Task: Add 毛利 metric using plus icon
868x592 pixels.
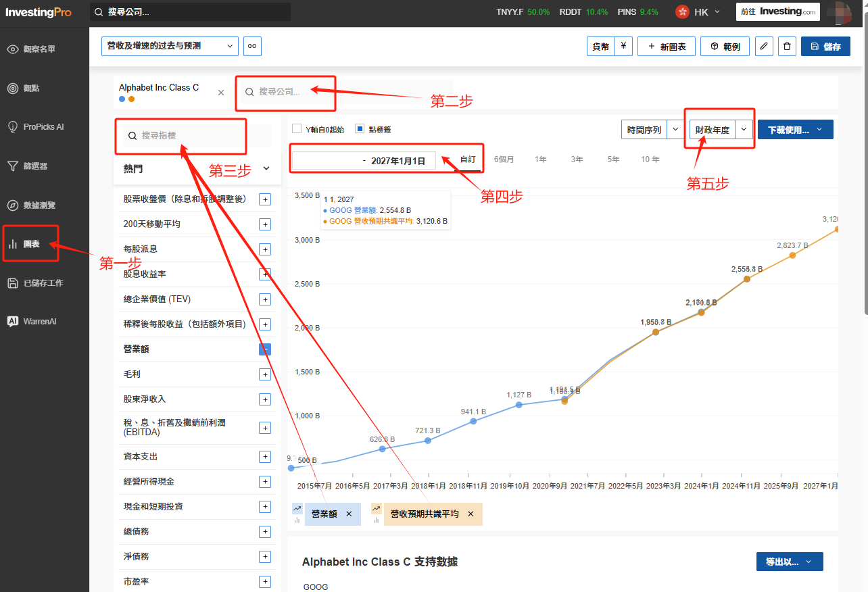Action: tap(265, 374)
